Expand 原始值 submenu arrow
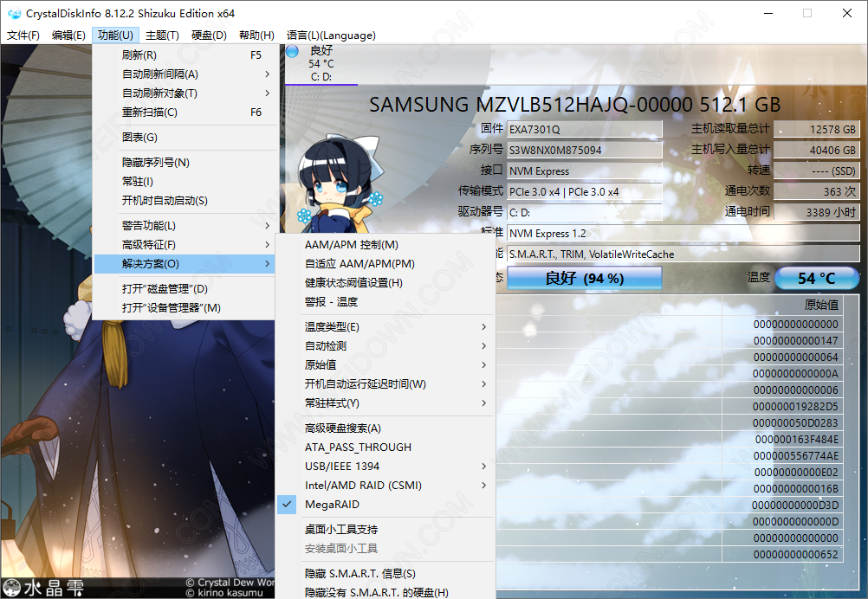Viewport: 868px width, 599px height. point(484,364)
